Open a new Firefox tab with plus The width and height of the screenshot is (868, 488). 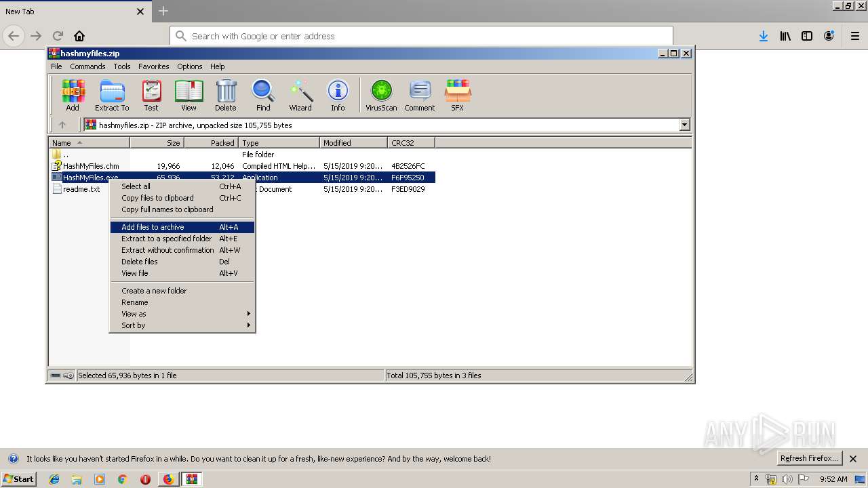tap(163, 11)
